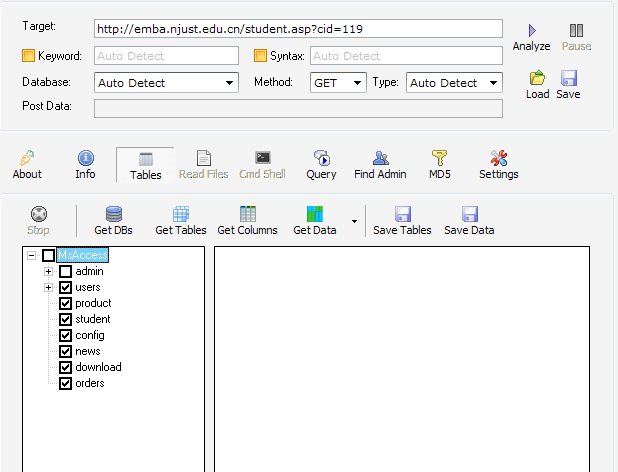Open the Info tab icon
Viewport: 618px width, 472px height.
[86, 158]
